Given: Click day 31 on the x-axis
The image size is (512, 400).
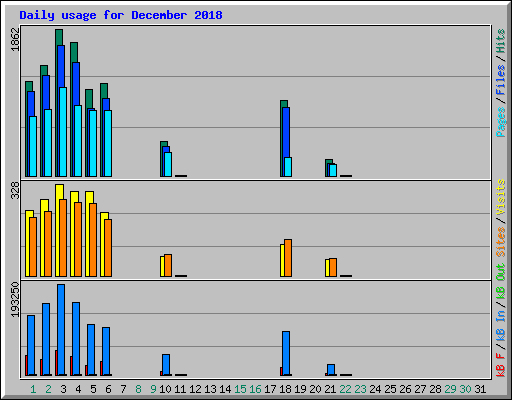Looking at the screenshot, I should tap(480, 389).
